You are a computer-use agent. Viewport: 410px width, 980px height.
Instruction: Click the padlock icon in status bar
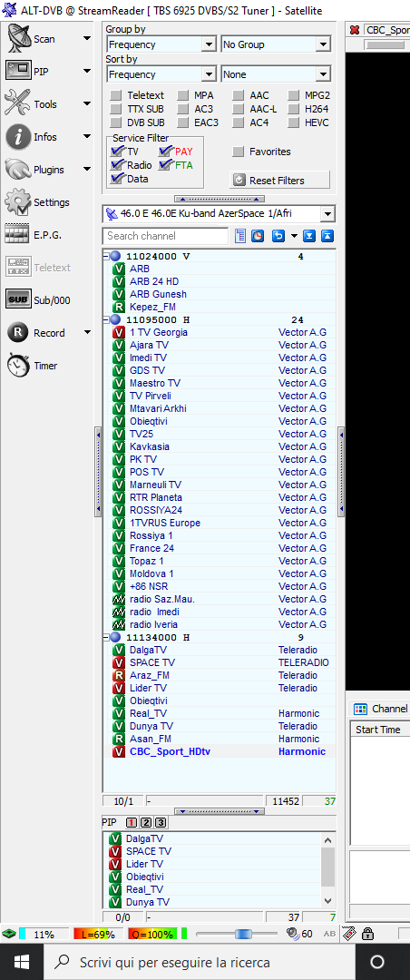click(368, 934)
